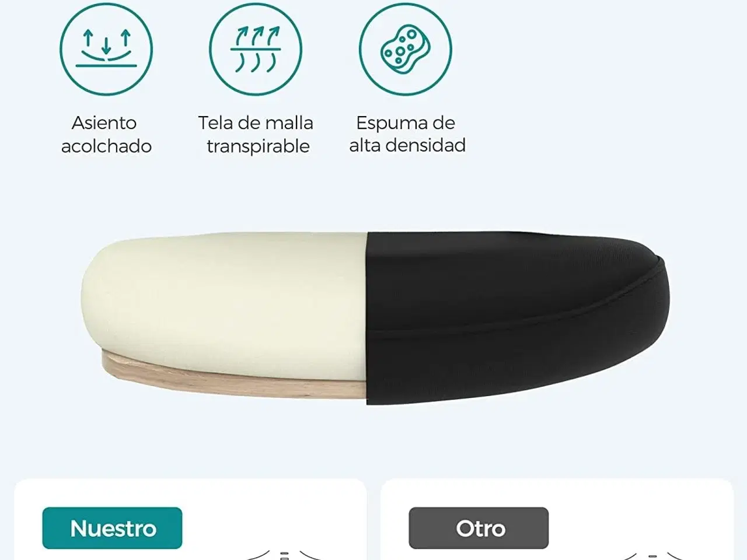Screen dimensions: 747x560
Task: Click the diagram sketch at bottom of Otro card
Action: pyautogui.click(x=652, y=554)
